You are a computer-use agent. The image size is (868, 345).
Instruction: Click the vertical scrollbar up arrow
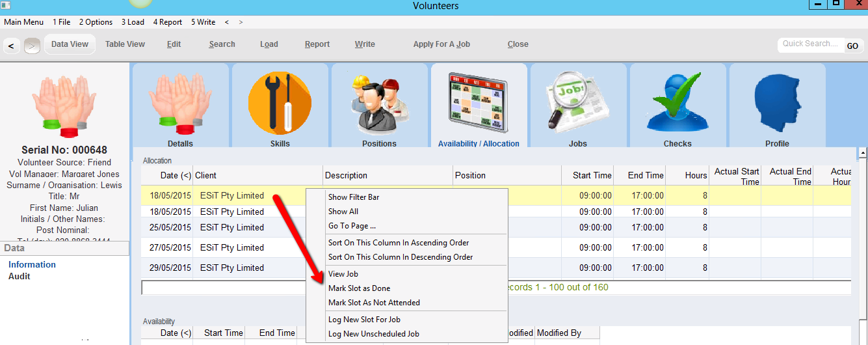click(x=863, y=154)
